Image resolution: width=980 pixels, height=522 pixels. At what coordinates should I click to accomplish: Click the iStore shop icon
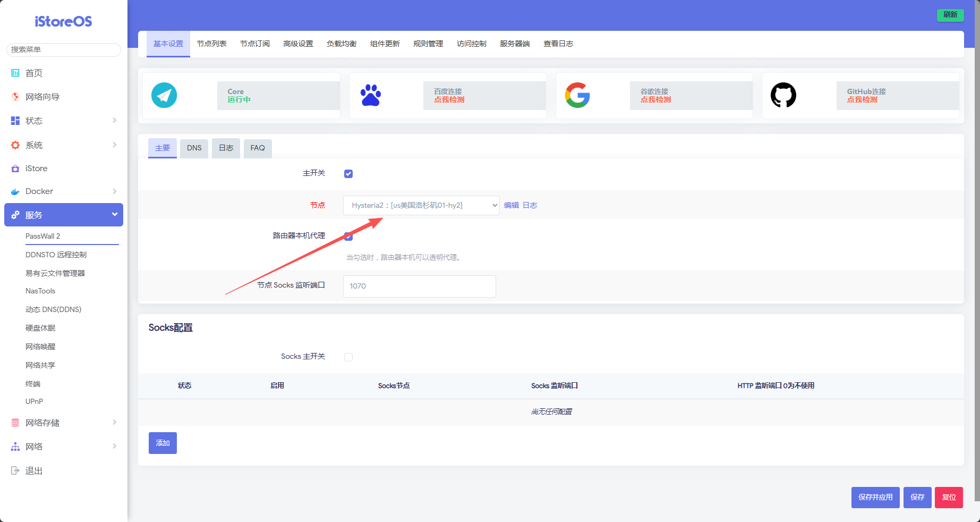[x=15, y=169]
